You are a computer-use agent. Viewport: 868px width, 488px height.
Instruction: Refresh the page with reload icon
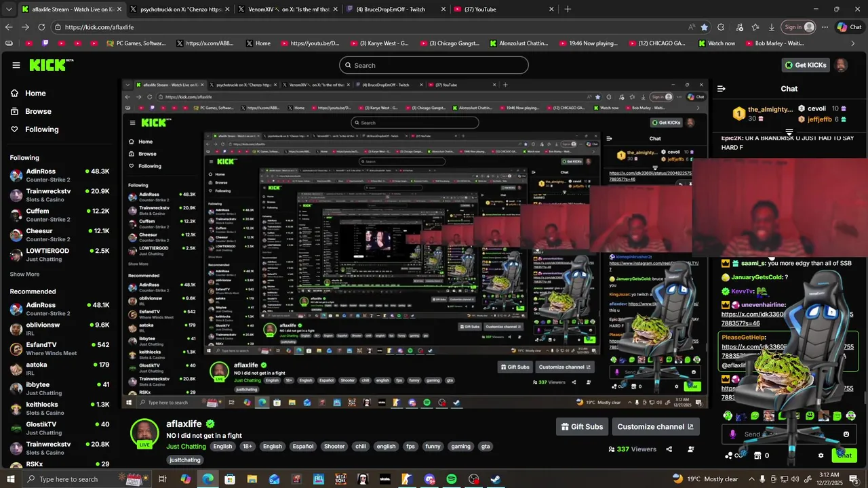pos(41,27)
